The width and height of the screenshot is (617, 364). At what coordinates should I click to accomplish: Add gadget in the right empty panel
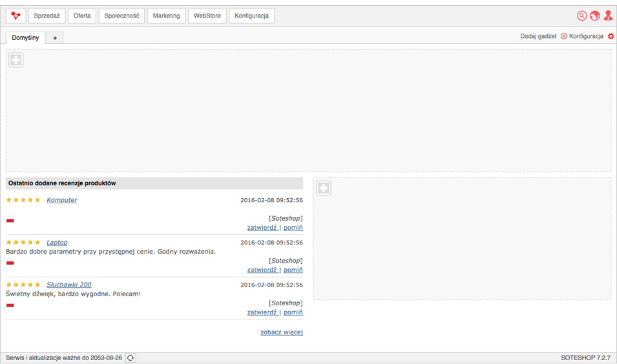tap(324, 188)
